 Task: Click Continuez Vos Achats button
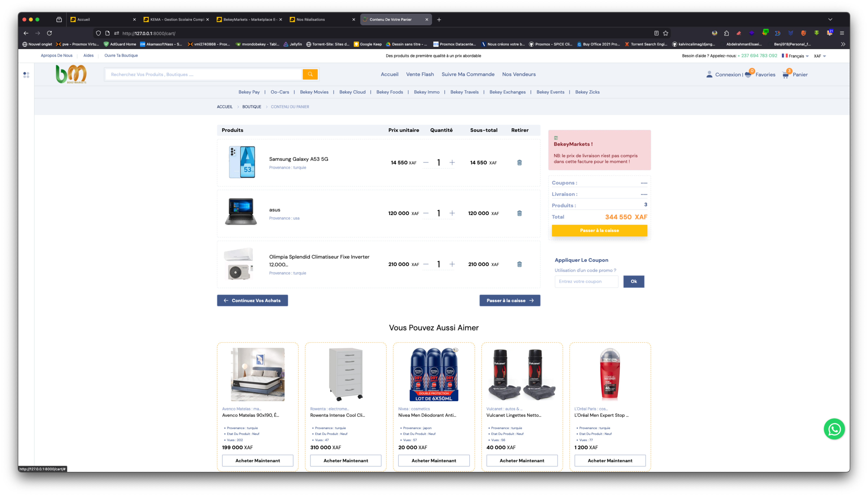(252, 300)
